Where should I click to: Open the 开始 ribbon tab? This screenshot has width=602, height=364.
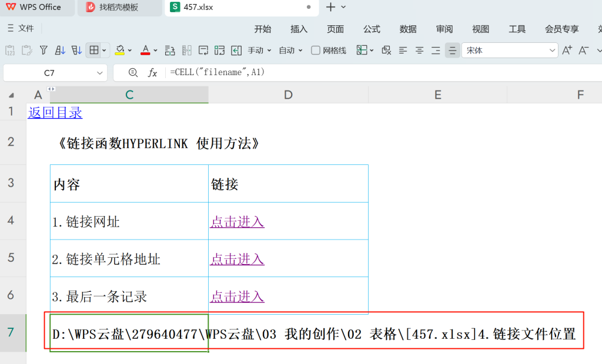click(x=263, y=29)
